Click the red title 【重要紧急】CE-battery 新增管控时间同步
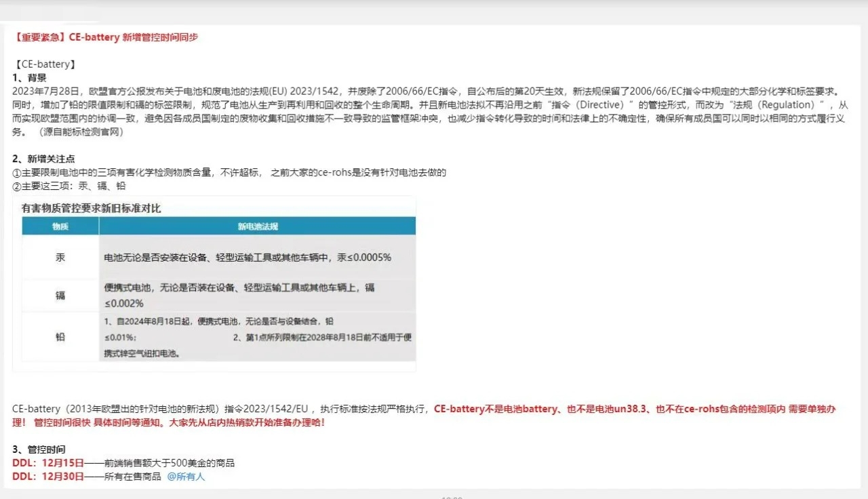Image resolution: width=868 pixels, height=499 pixels. (105, 37)
